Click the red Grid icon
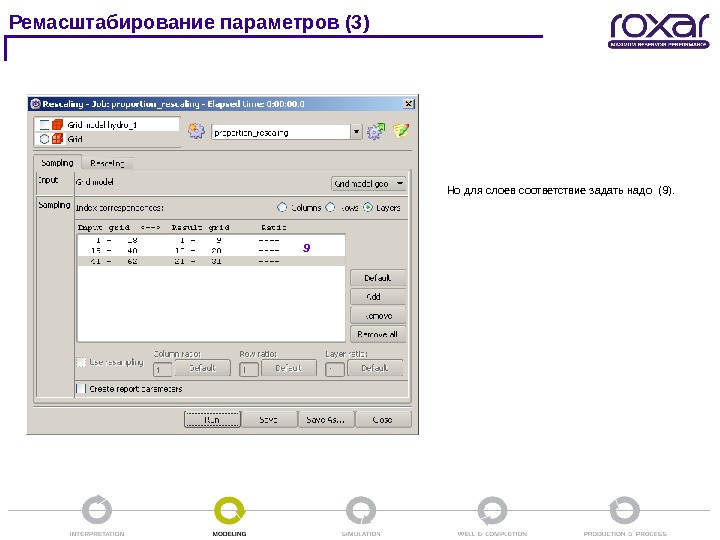Screen dimensions: 720x540 pos(57,139)
